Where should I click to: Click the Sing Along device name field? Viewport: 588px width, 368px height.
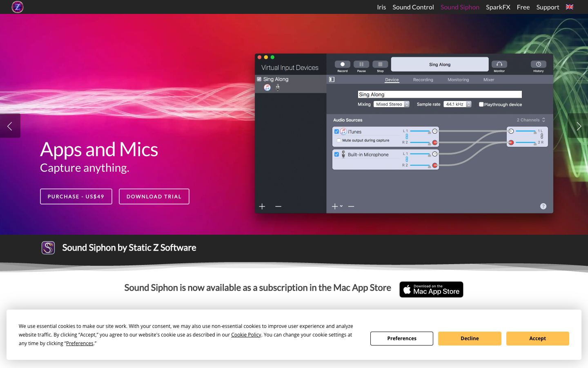[440, 94]
